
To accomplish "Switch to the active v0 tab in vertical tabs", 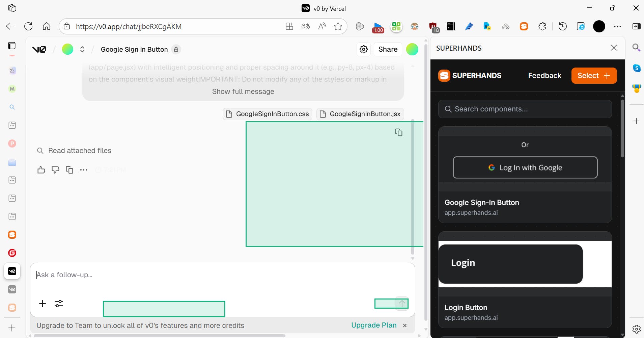I will (12, 271).
